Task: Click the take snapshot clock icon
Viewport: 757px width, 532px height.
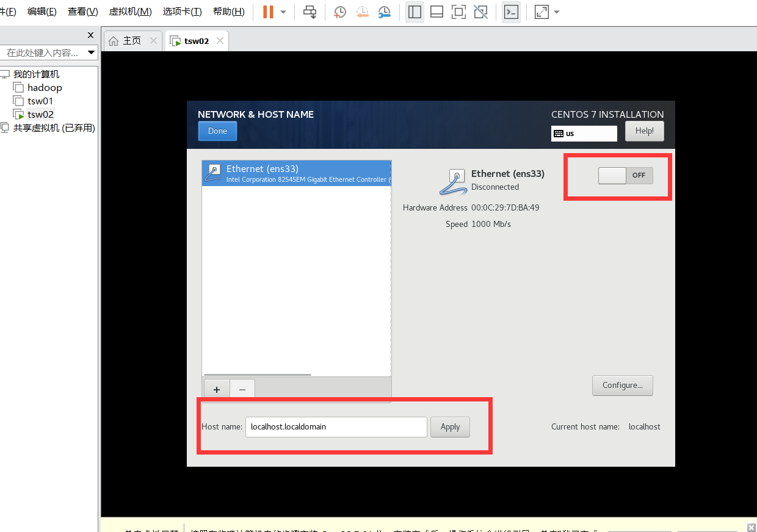Action: [340, 12]
